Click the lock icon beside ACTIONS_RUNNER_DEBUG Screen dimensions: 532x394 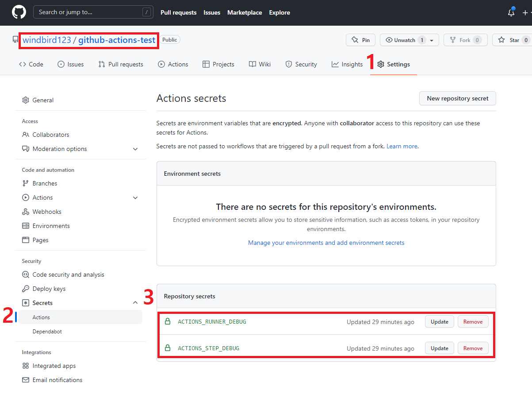click(168, 322)
